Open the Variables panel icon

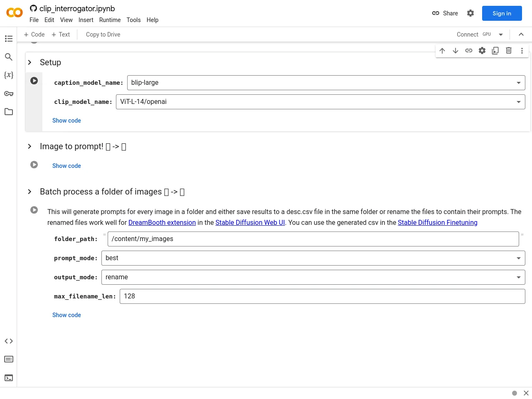pos(9,75)
